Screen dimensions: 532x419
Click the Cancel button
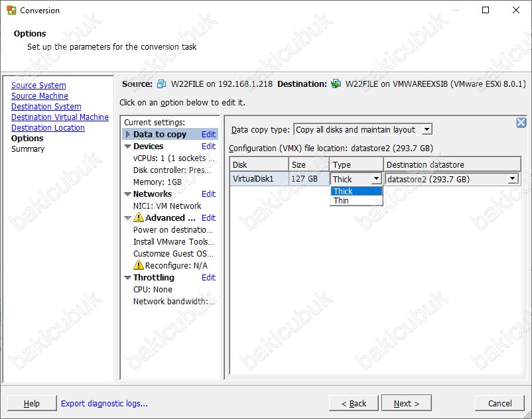[x=499, y=403]
